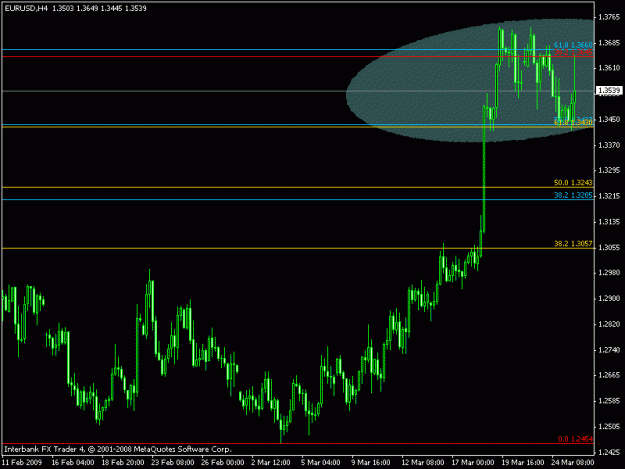Select the red 0.0 level line at 1.2454

pos(298,443)
